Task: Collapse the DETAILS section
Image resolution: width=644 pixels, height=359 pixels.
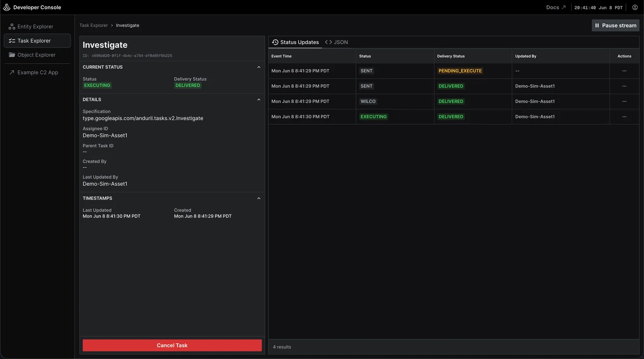Action: (x=259, y=100)
